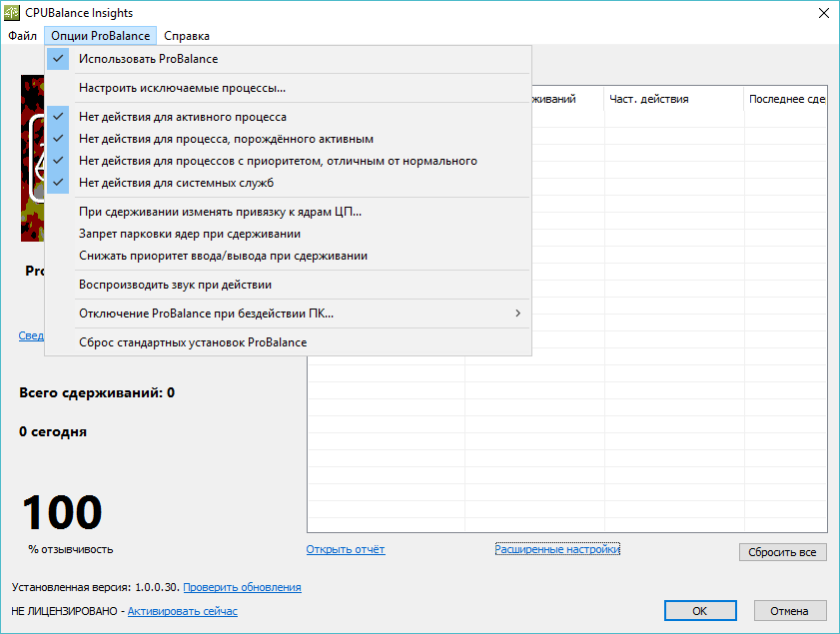Image resolution: width=840 pixels, height=634 pixels.
Task: Click the partially hidden Свед link
Action: point(31,335)
